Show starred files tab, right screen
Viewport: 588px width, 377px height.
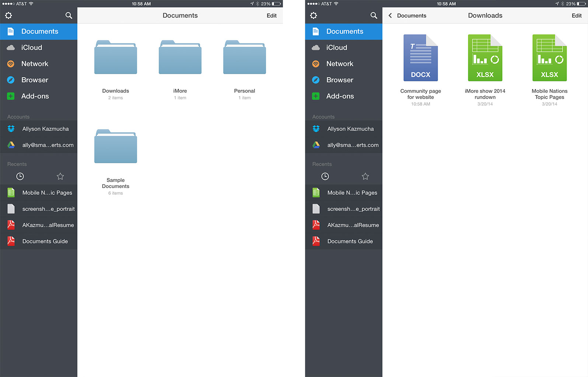coord(365,176)
